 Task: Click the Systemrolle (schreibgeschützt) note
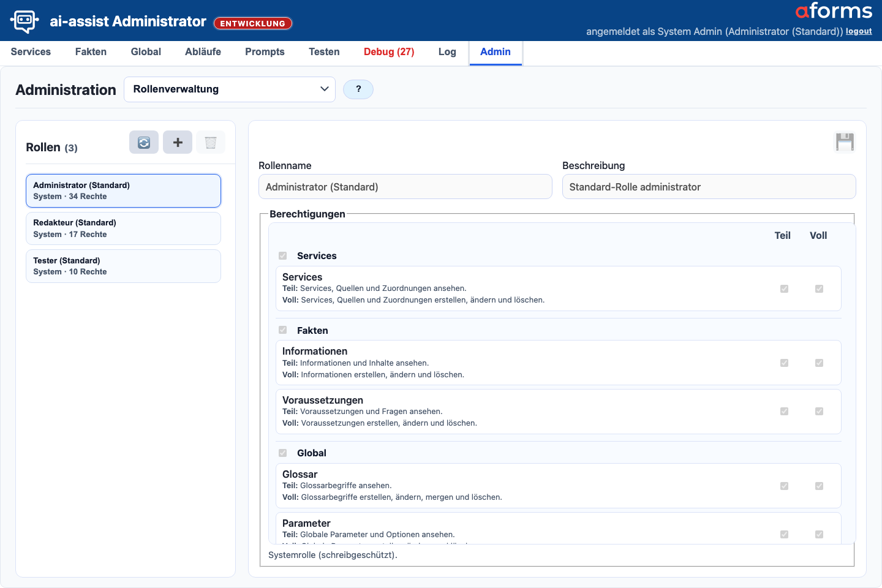click(x=333, y=555)
